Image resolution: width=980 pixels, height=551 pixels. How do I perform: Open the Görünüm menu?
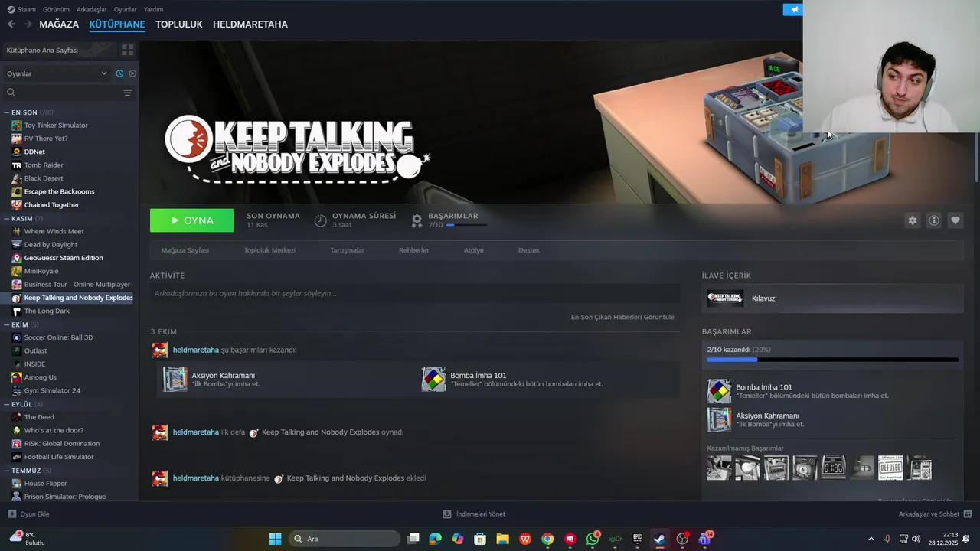click(56, 9)
